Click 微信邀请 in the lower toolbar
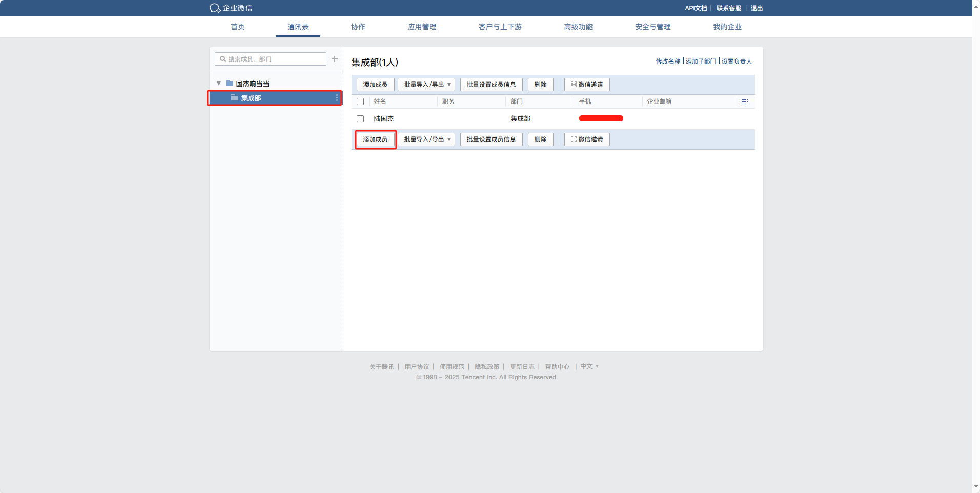This screenshot has height=493, width=980. pos(587,139)
